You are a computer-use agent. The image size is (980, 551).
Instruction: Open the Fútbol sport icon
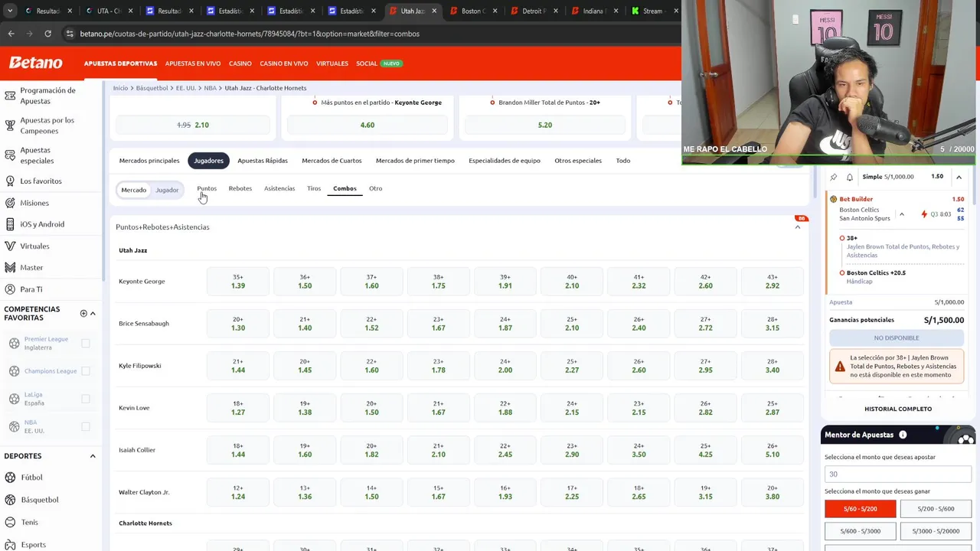point(10,478)
